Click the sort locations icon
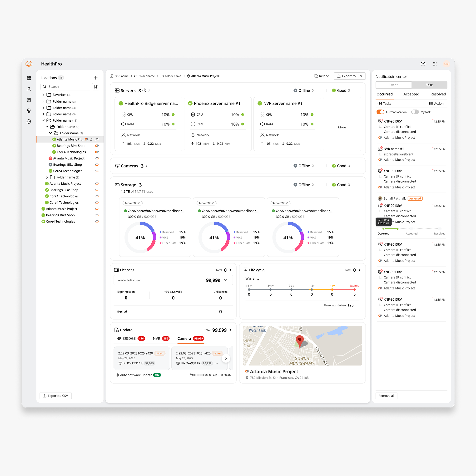 (96, 86)
